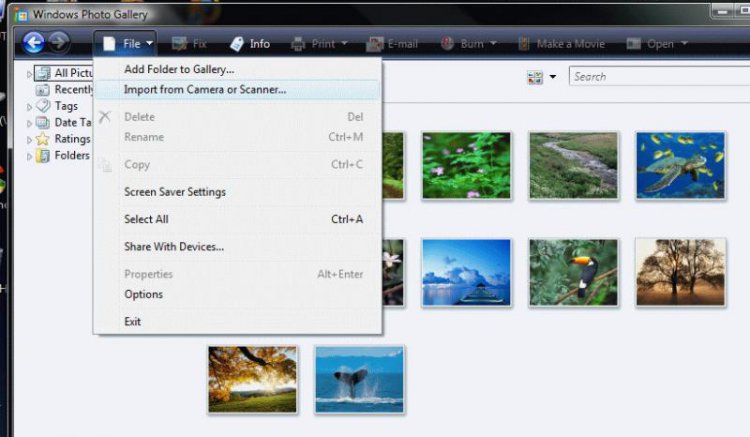Open the view options dropdown arrow
The image size is (750, 437).
click(553, 77)
